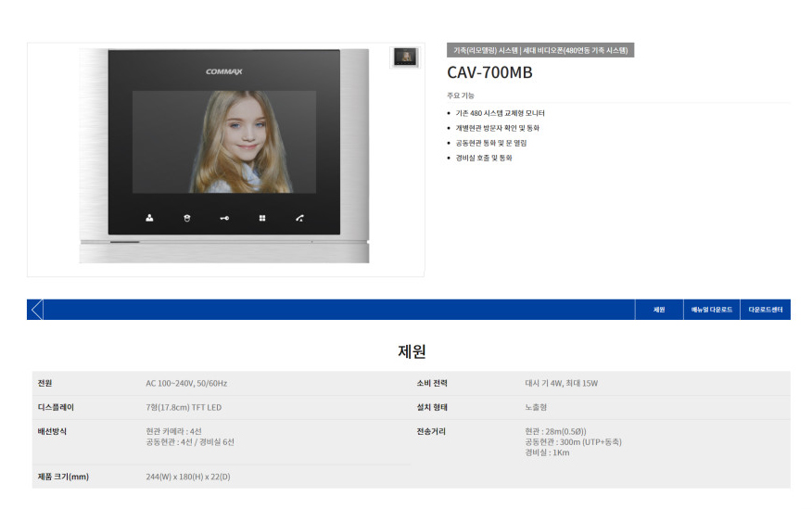
Task: Click the 제원 section heading
Action: (412, 351)
